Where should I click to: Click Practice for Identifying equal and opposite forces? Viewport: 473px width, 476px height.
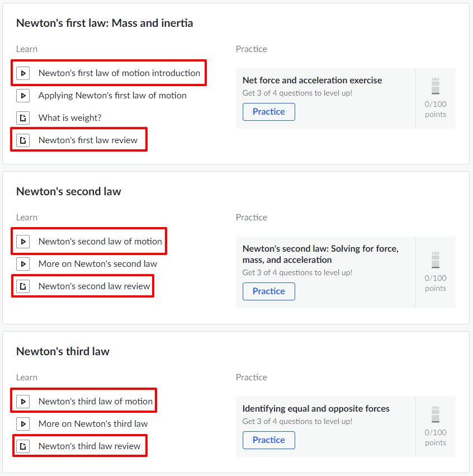pyautogui.click(x=268, y=440)
